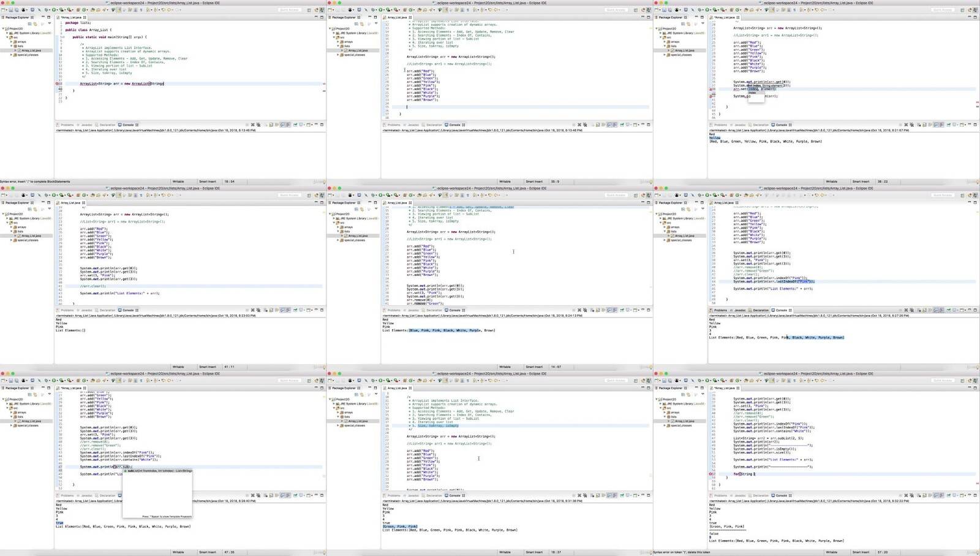
Task: Pin the console in the top-center window
Action: pyautogui.click(x=621, y=124)
